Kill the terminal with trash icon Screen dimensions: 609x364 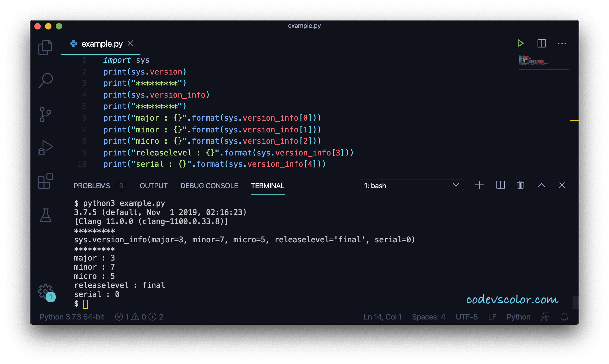tap(520, 185)
